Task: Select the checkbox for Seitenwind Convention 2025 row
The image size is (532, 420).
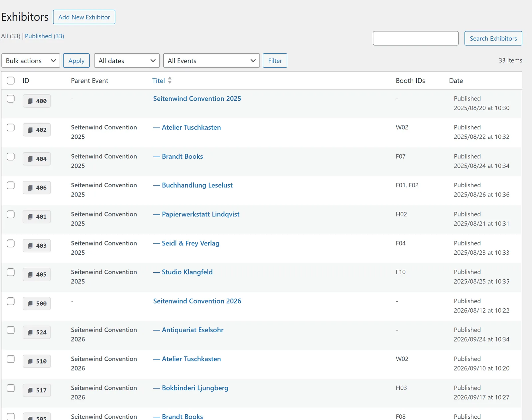Action: 11,99
